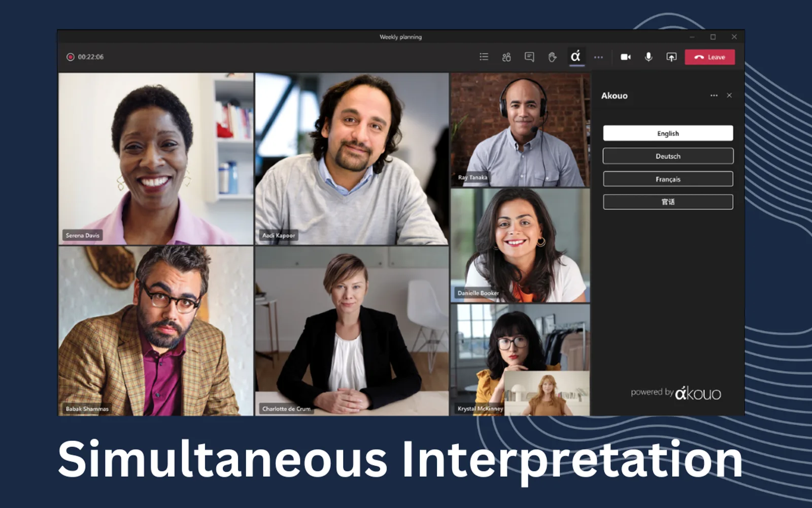Choose Français interpretation channel
This screenshot has height=508, width=812.
click(668, 179)
